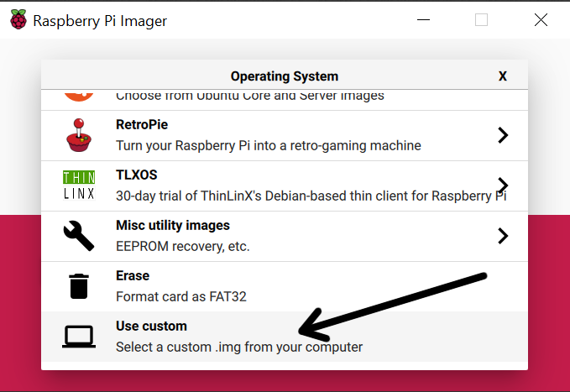Click the trash can Erase icon
This screenshot has height=392, width=570.
pyautogui.click(x=79, y=286)
